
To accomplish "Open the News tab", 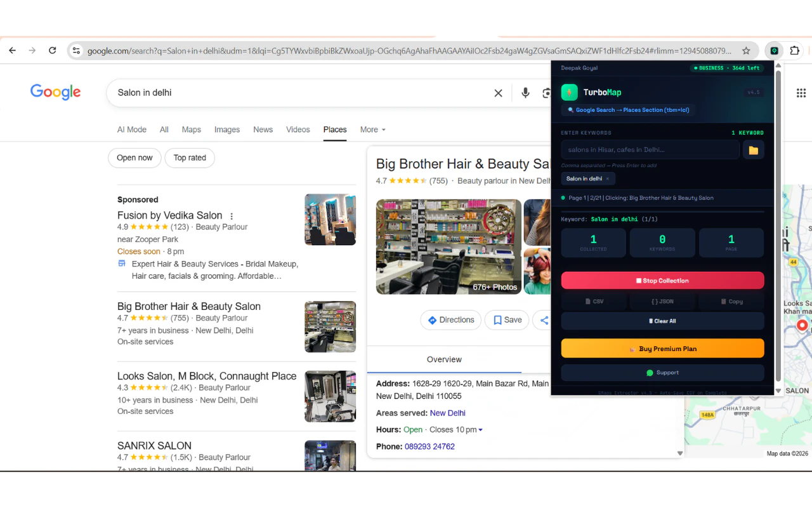I will point(263,130).
